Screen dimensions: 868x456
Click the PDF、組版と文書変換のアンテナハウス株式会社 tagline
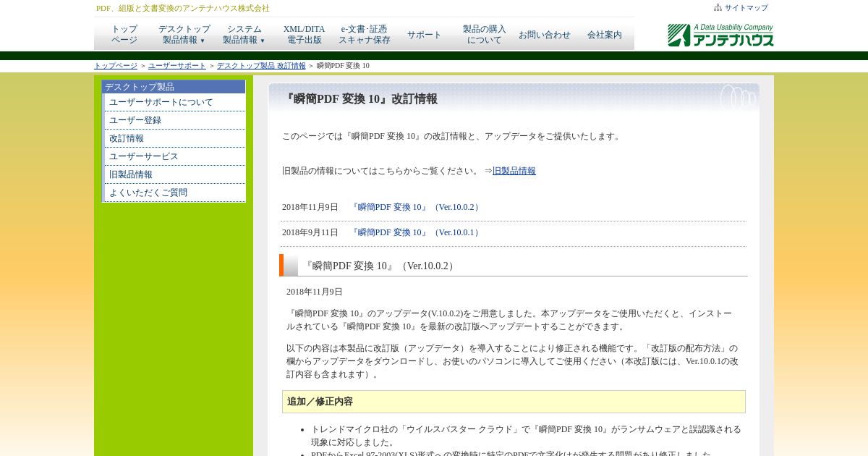coord(183,8)
